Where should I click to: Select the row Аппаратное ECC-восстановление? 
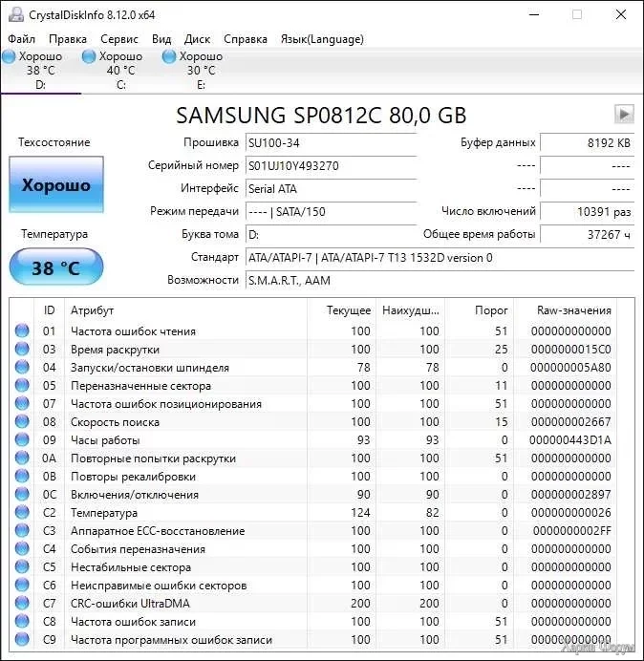pyautogui.click(x=313, y=530)
